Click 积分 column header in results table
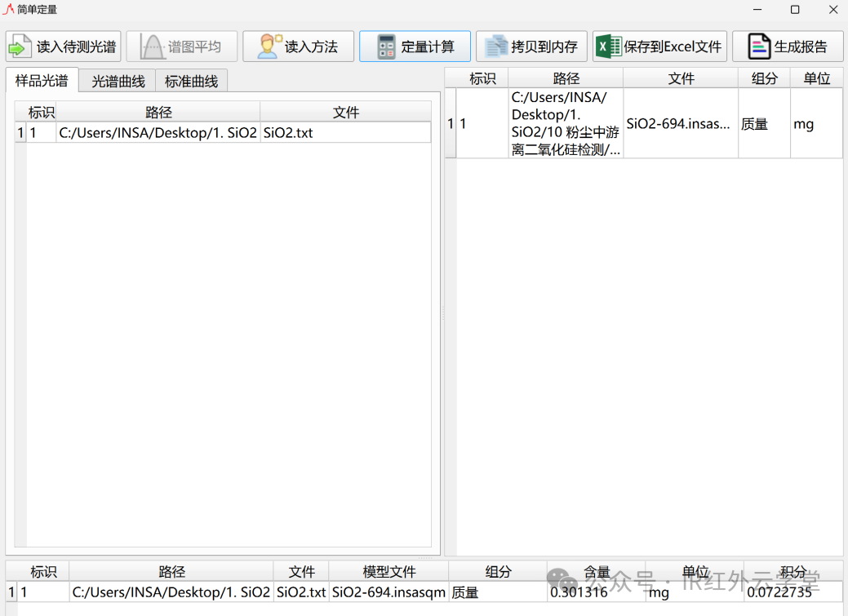Viewport: 848px width, 616px height. click(x=793, y=572)
